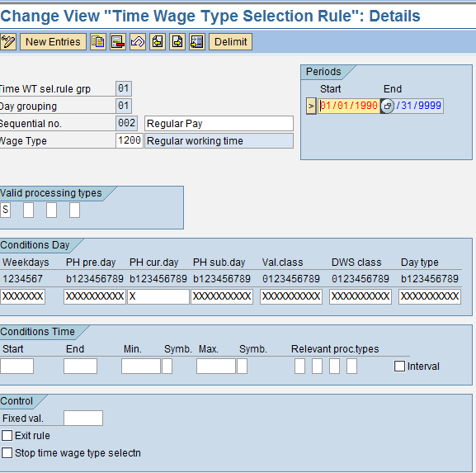Click the Fixed val. input field
476x473 pixels.
pyautogui.click(x=83, y=418)
